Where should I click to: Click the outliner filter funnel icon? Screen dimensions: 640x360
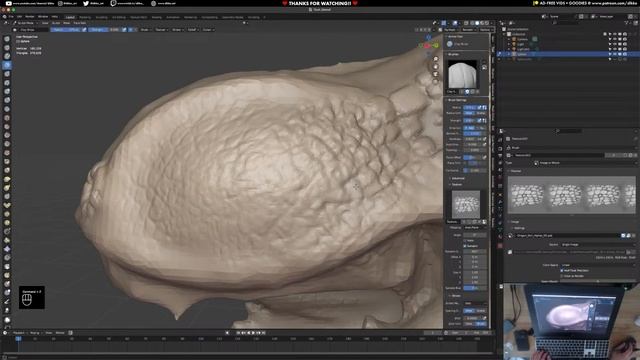click(x=627, y=23)
